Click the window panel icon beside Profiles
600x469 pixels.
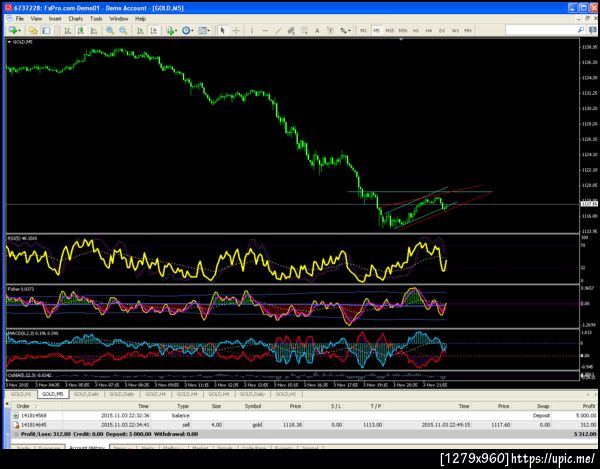(x=46, y=31)
